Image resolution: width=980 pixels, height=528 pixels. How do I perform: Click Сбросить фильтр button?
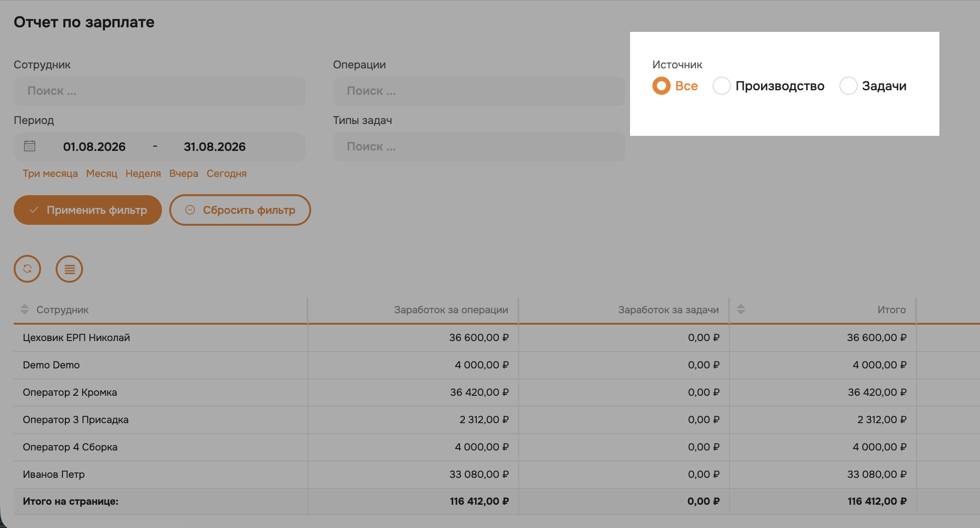[240, 210]
